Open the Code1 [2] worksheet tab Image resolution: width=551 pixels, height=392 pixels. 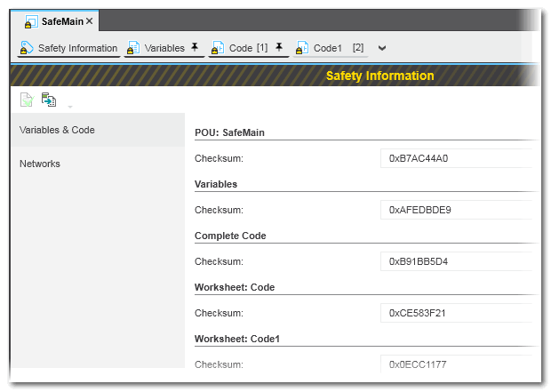tap(338, 48)
